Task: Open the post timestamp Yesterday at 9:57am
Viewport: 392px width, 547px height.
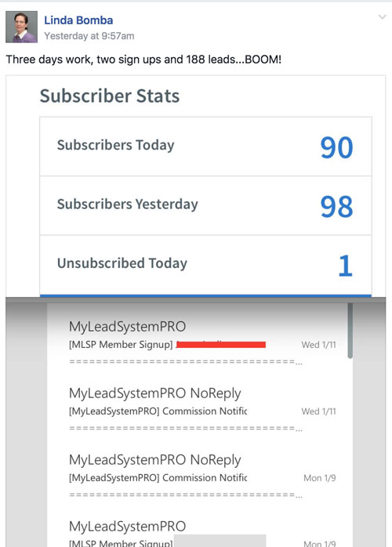Action: (89, 36)
